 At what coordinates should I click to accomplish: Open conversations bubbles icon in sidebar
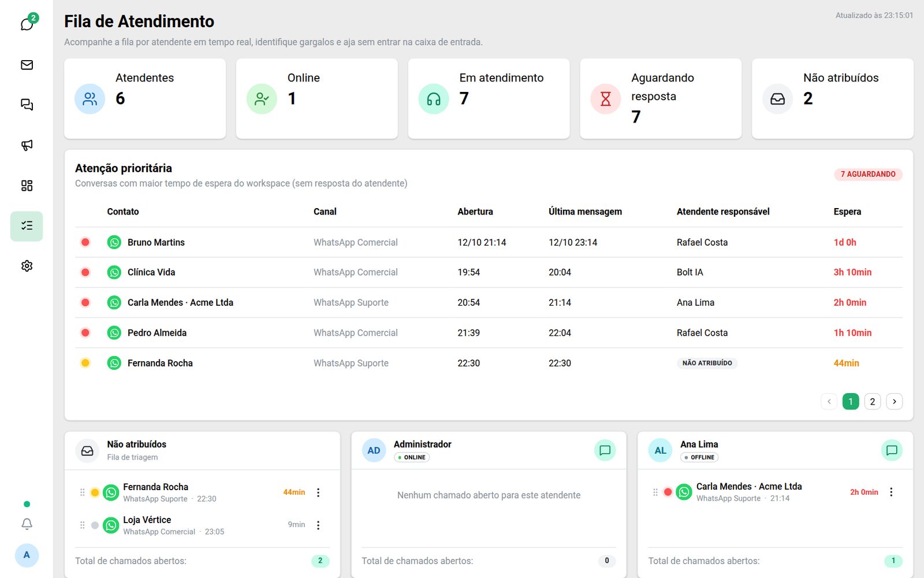[x=27, y=105]
